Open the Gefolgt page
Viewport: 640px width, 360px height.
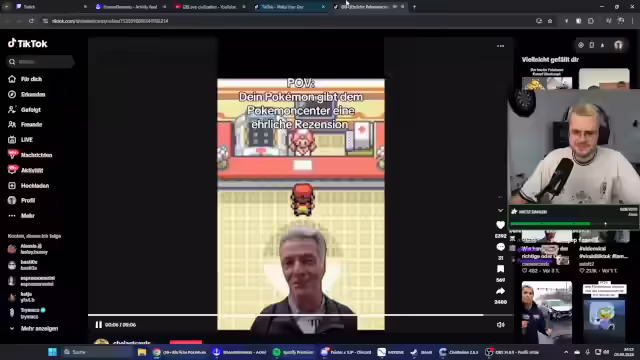click(24, 109)
